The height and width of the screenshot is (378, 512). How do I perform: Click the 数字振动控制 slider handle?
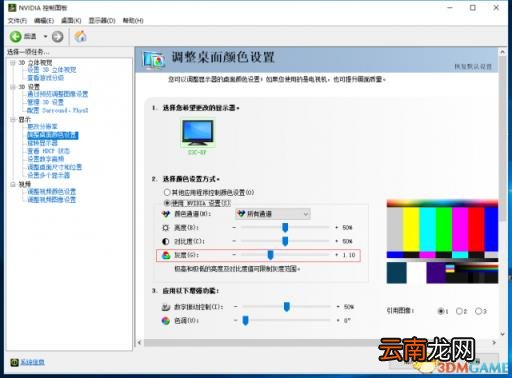[287, 307]
